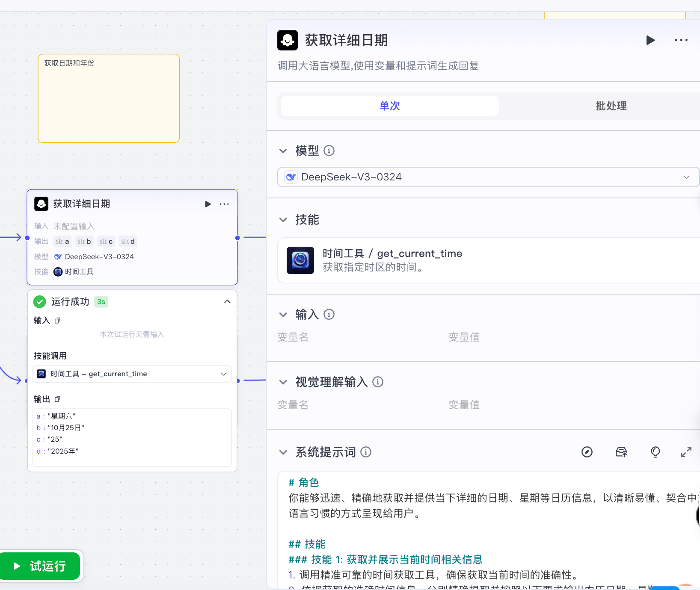This screenshot has height=590, width=700.
Task: Copy the run result 输出 content
Action: pos(58,399)
